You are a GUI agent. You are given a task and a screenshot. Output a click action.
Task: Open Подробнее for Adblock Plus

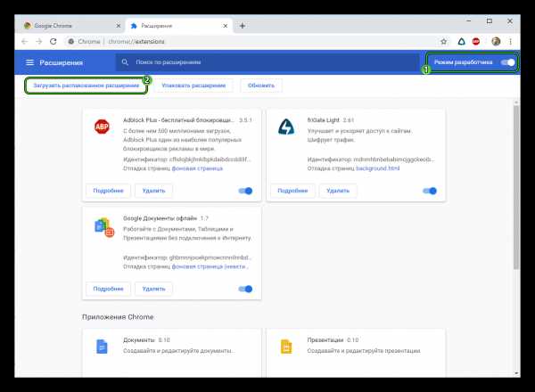(x=108, y=191)
